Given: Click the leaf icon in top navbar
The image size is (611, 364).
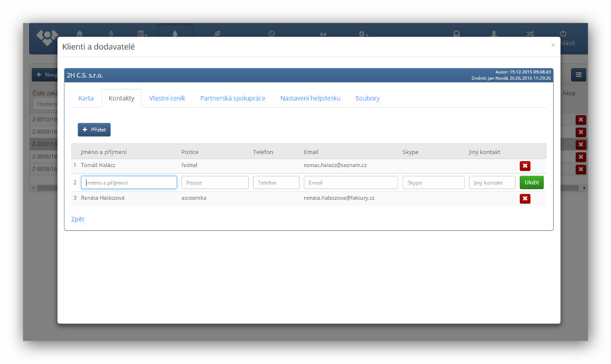Looking at the screenshot, I should tap(217, 34).
